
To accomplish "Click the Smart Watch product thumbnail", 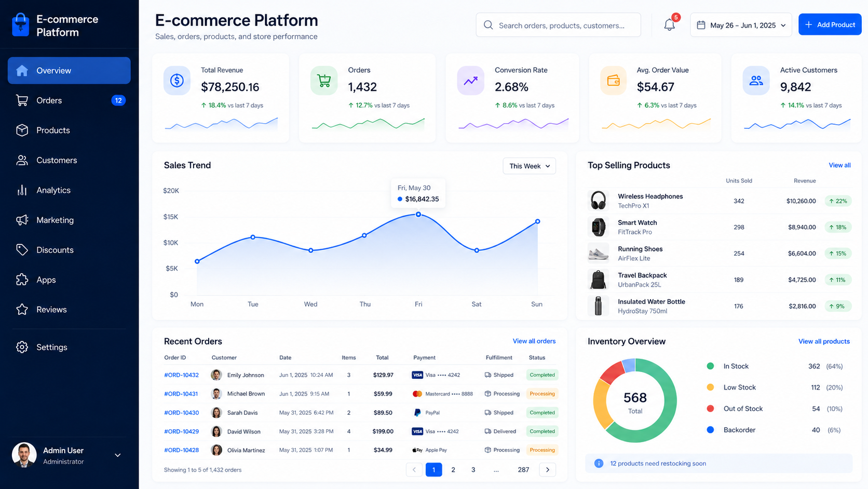I will 598,227.
